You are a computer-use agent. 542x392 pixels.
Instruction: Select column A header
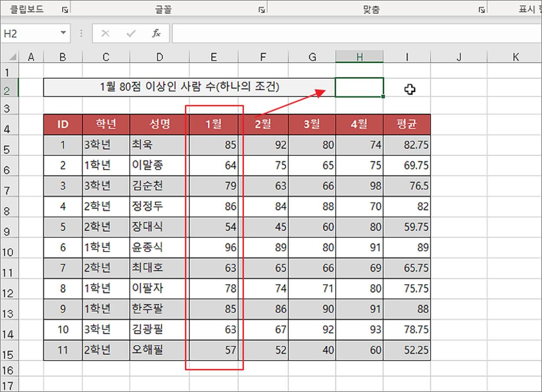point(31,57)
